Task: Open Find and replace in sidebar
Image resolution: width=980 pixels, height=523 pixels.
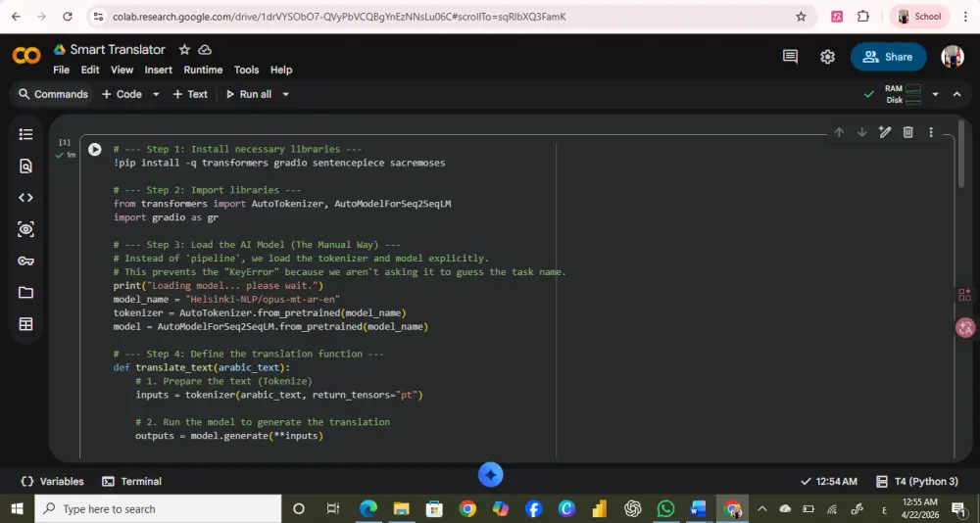Action: click(x=25, y=166)
